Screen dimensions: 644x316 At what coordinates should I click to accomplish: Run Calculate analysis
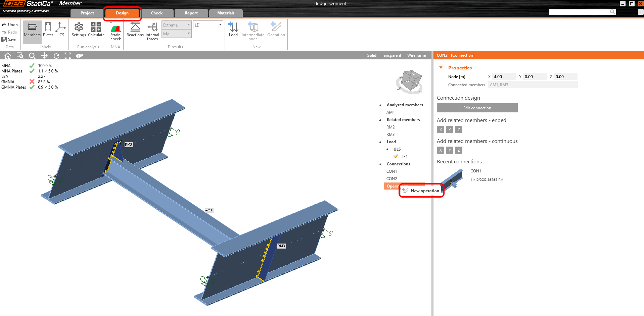pos(96,30)
